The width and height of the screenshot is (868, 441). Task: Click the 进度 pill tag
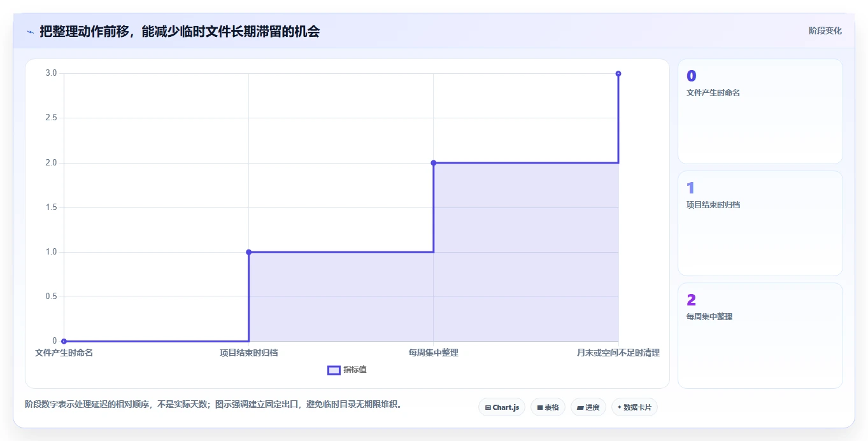pyautogui.click(x=588, y=407)
